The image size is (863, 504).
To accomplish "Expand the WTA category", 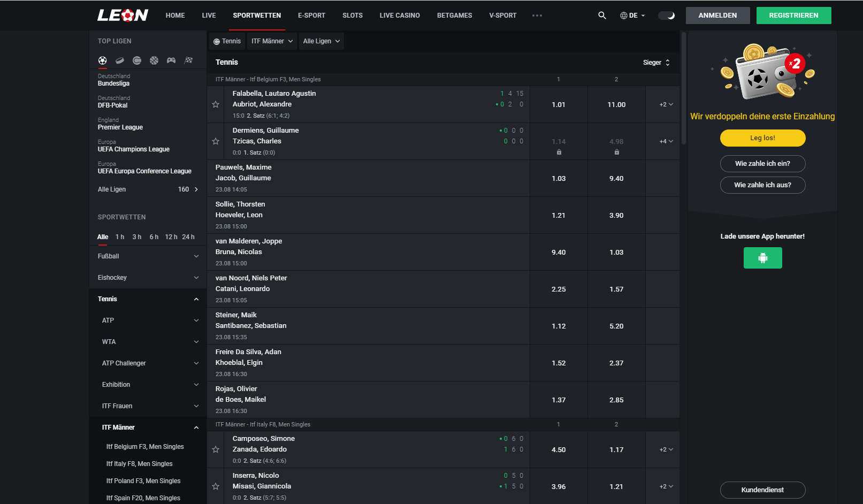I will coord(148,342).
